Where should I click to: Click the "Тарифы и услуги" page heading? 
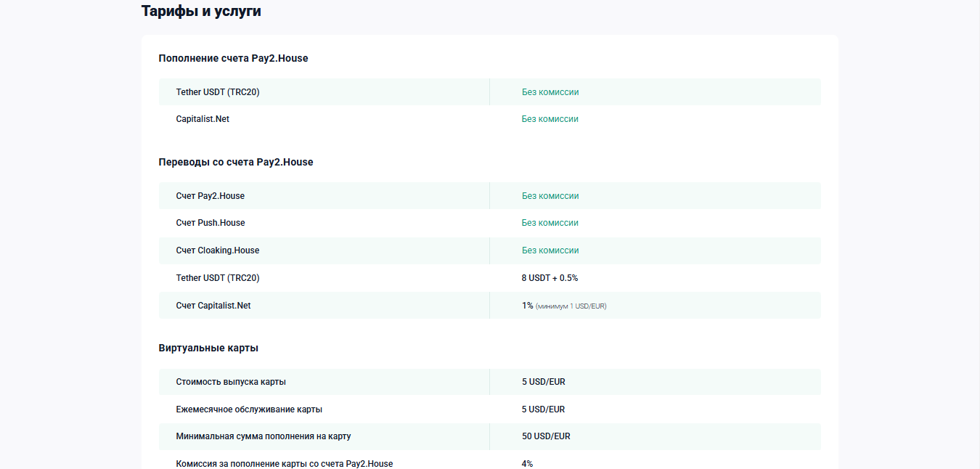(x=201, y=11)
